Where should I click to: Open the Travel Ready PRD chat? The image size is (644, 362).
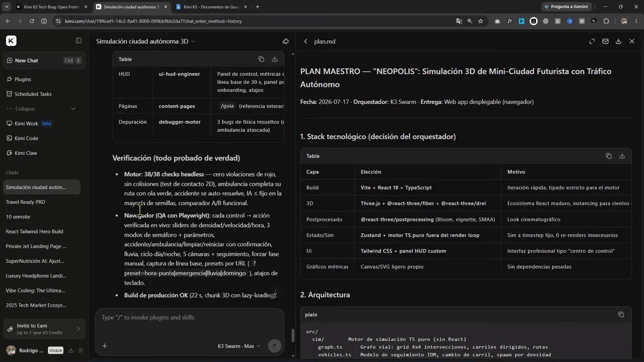pos(25,202)
